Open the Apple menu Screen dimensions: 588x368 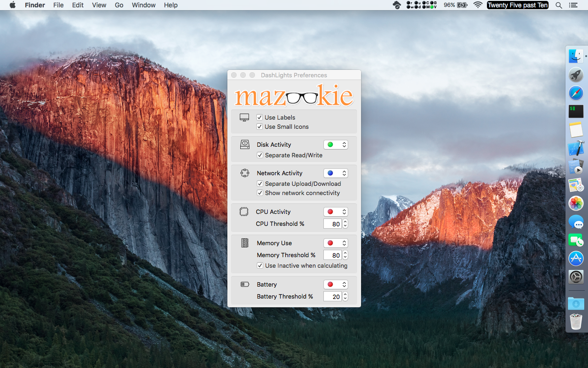(12, 5)
